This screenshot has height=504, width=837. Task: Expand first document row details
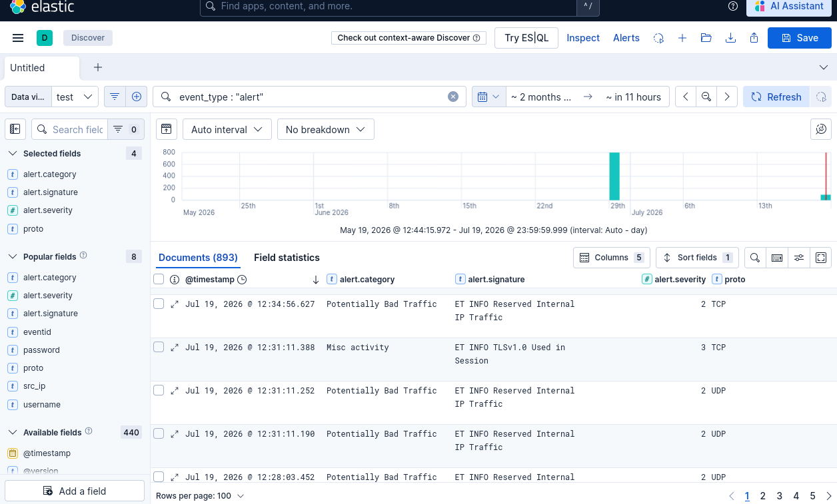coord(175,304)
